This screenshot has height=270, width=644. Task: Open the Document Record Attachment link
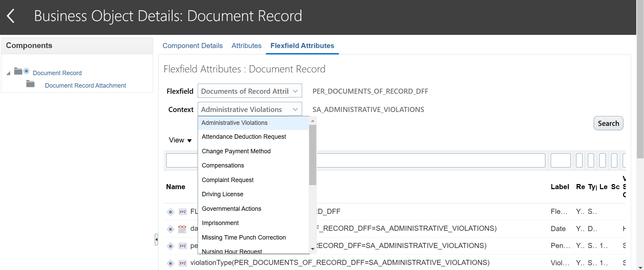coord(85,86)
